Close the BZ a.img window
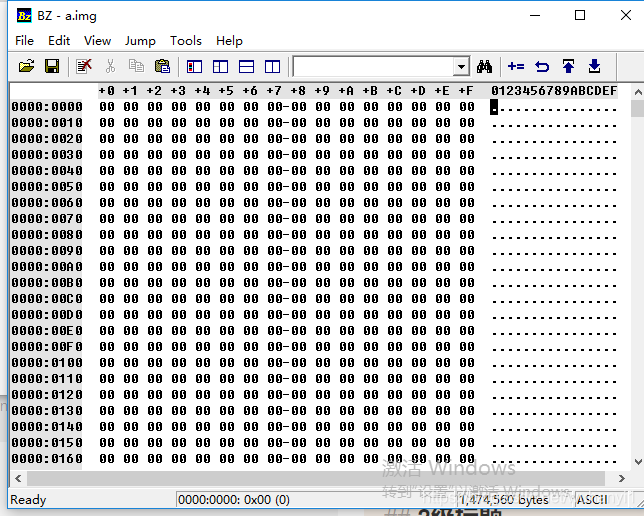 click(626, 15)
